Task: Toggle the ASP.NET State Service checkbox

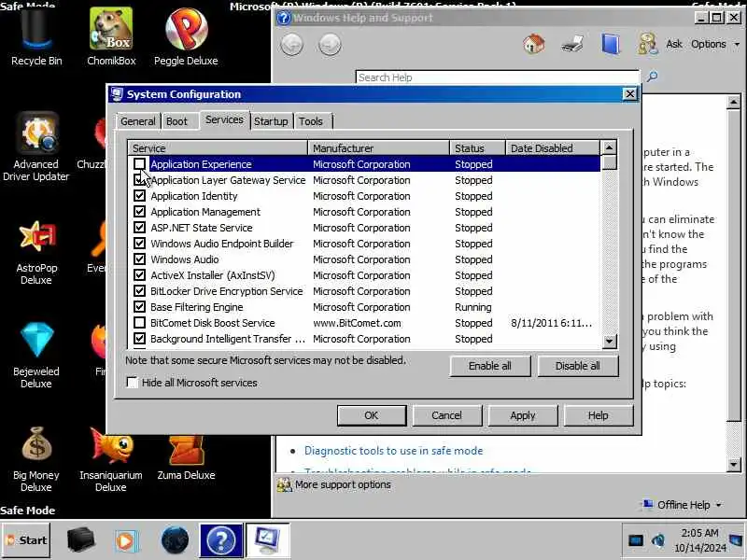Action: 139,227
